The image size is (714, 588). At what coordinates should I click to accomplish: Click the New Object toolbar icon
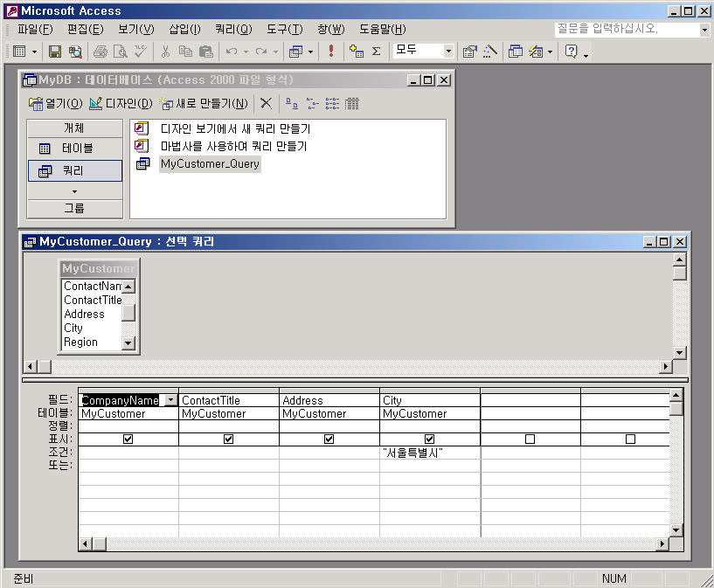(x=536, y=52)
